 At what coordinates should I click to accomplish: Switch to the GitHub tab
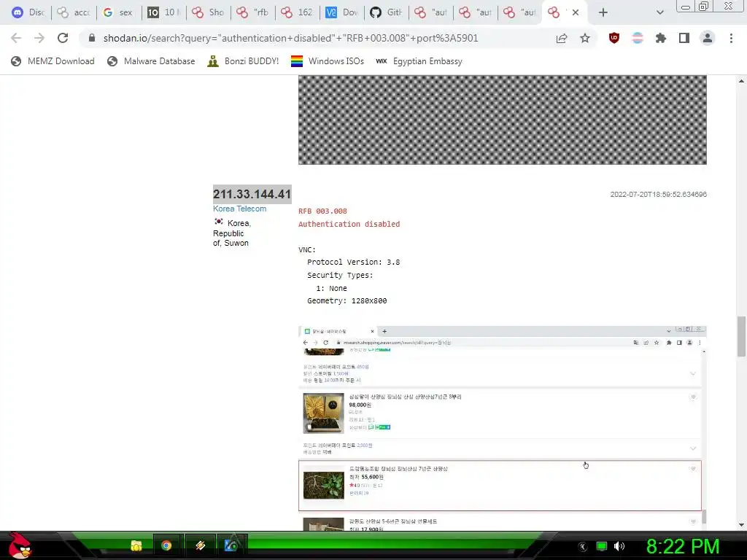coord(386,12)
